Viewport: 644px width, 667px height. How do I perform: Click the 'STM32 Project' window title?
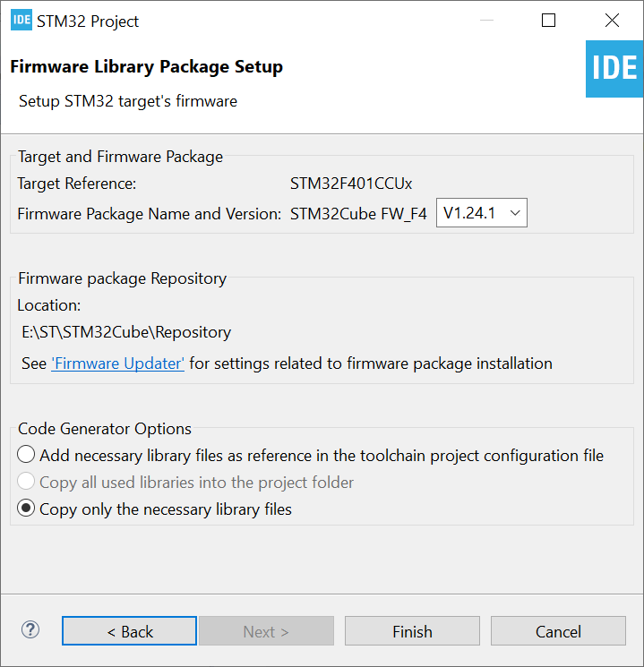[x=88, y=21]
